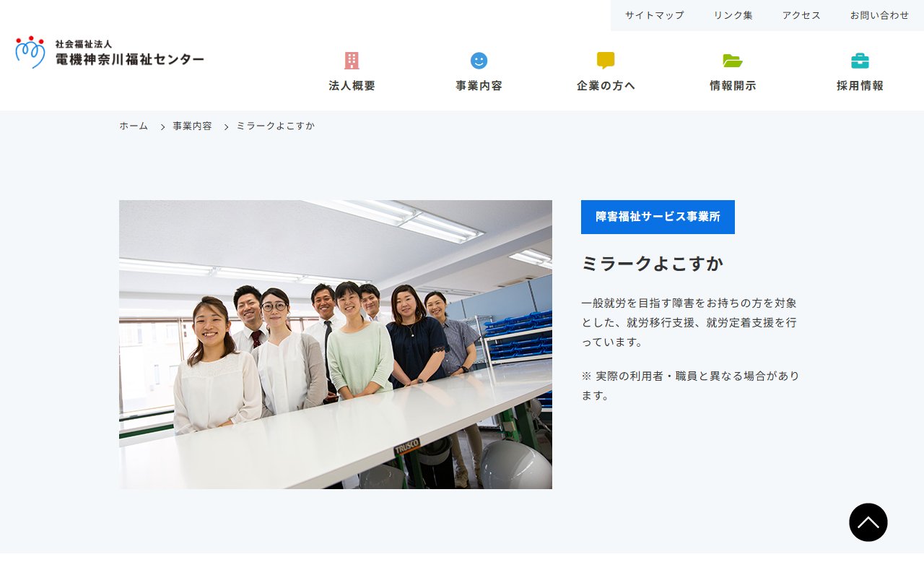Screen dimensions: 924x578
Task: Click the folder icon above 情報開示
Action: 733,61
